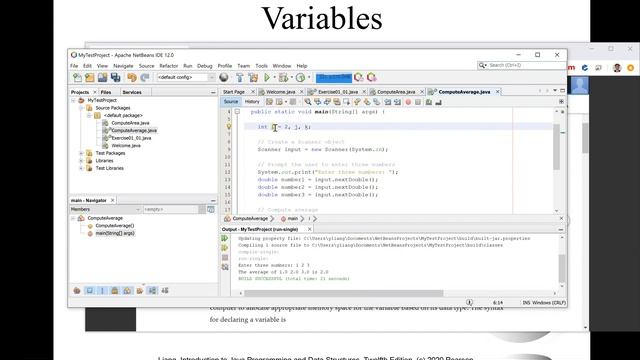Toggle the seventh filter icon in Navigator footer
The height and width of the screenshot is (360, 640).
pos(152,291)
